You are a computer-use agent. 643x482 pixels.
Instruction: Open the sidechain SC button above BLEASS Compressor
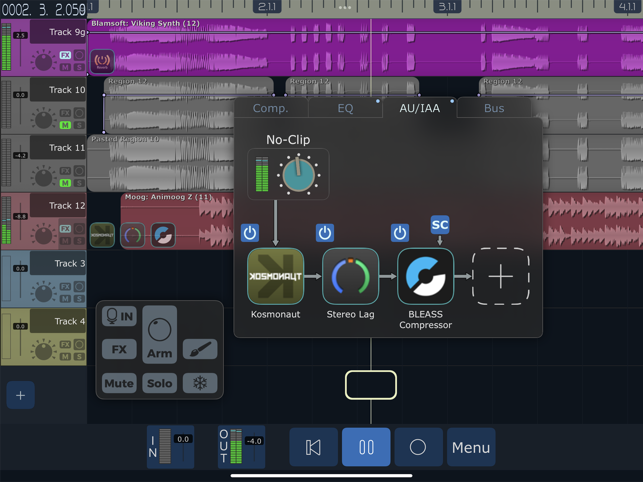pos(440,225)
